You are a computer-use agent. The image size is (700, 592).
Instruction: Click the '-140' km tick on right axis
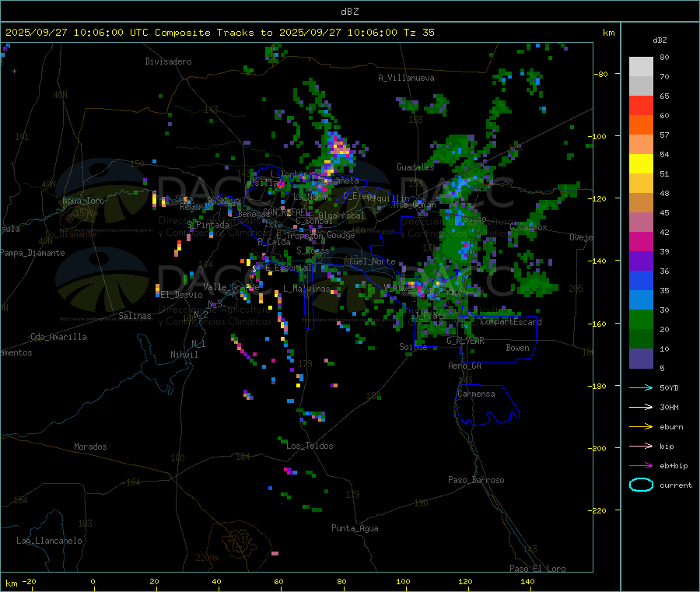(600, 261)
